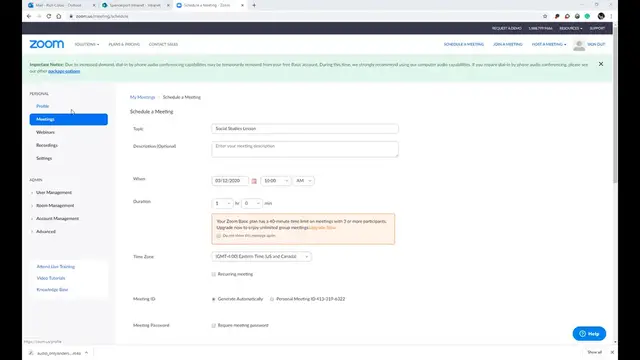The width and height of the screenshot is (640, 360).
Task: Expand the Advanced sidebar section
Action: point(45,232)
